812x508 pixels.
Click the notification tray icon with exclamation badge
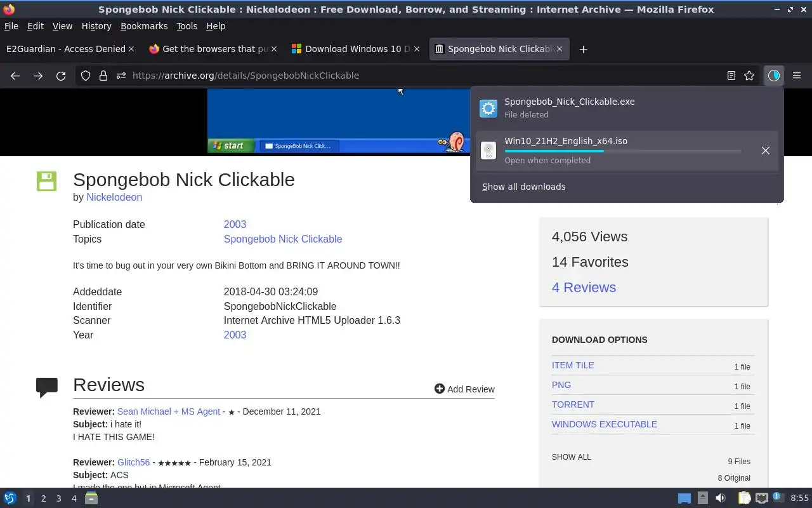click(x=778, y=498)
